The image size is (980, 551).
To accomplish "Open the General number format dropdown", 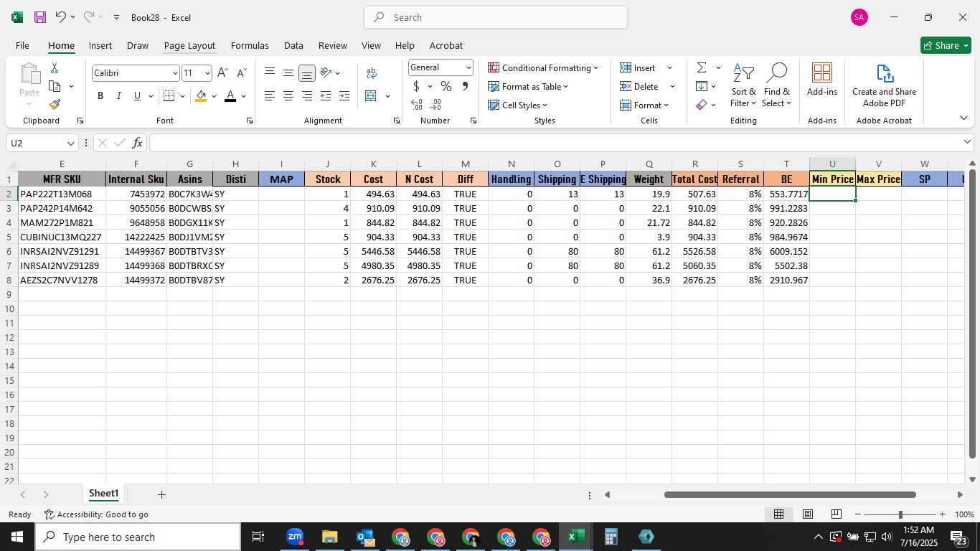I will click(x=468, y=67).
